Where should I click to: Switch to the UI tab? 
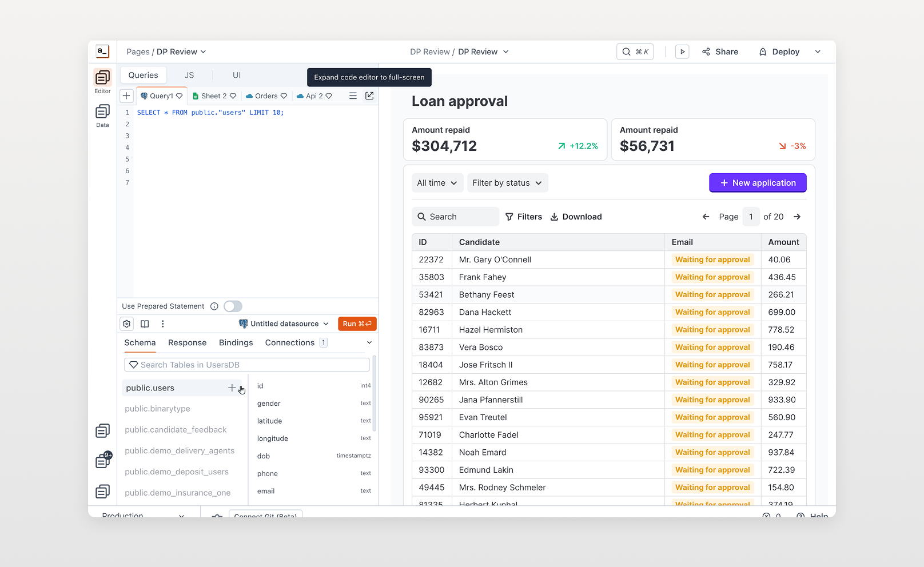(237, 75)
